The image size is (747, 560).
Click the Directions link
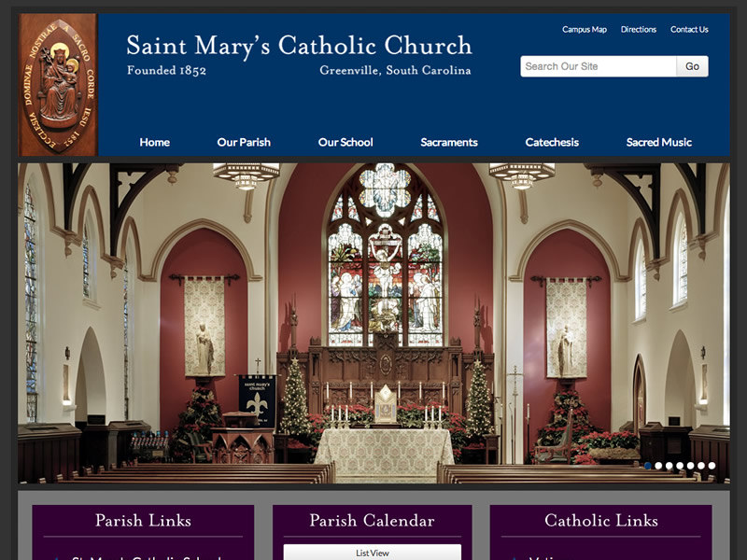coord(639,30)
